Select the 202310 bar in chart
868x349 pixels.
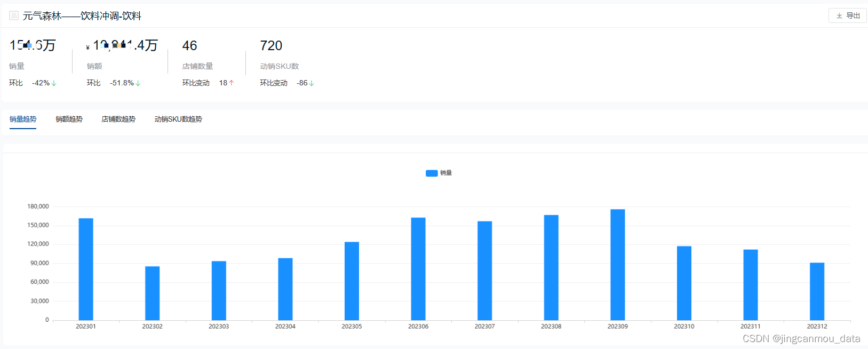point(684,283)
